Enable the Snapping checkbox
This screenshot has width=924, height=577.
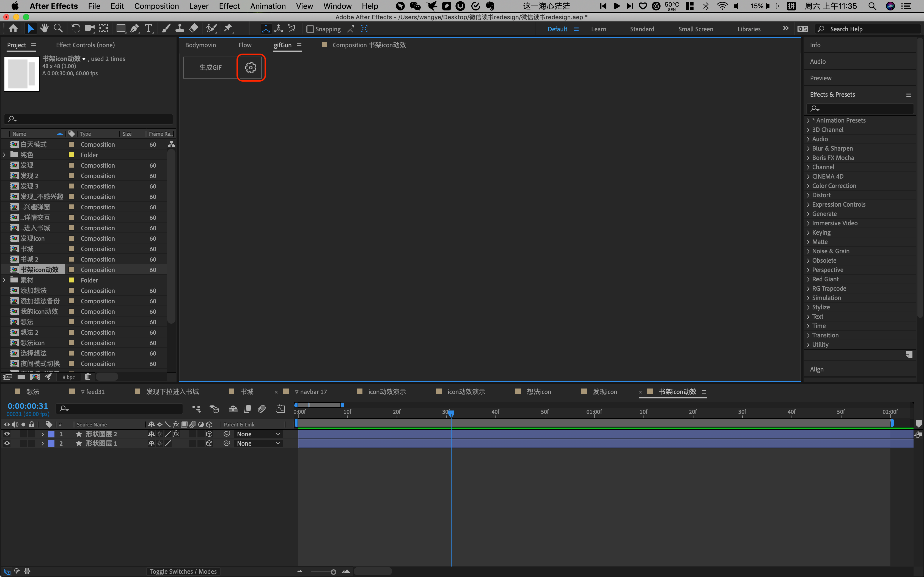point(310,29)
